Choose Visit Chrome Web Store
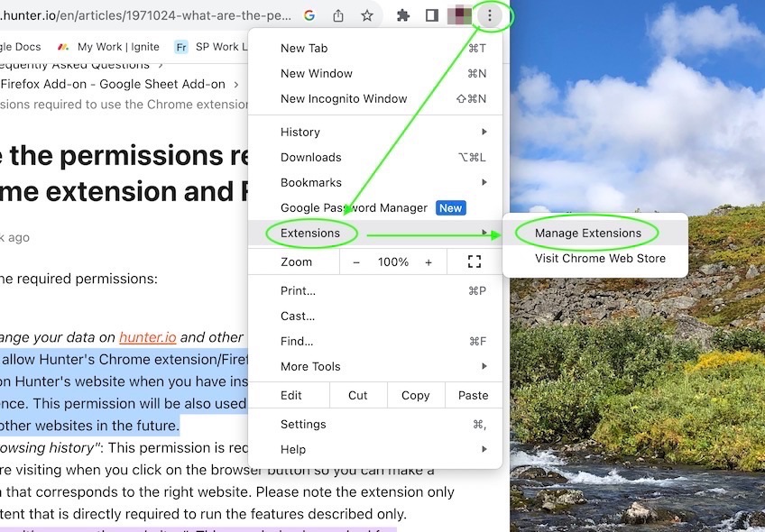765x532 pixels. click(595, 258)
